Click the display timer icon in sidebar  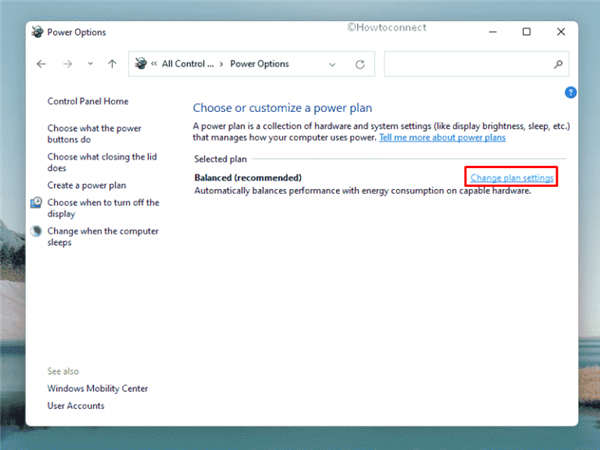tap(36, 202)
